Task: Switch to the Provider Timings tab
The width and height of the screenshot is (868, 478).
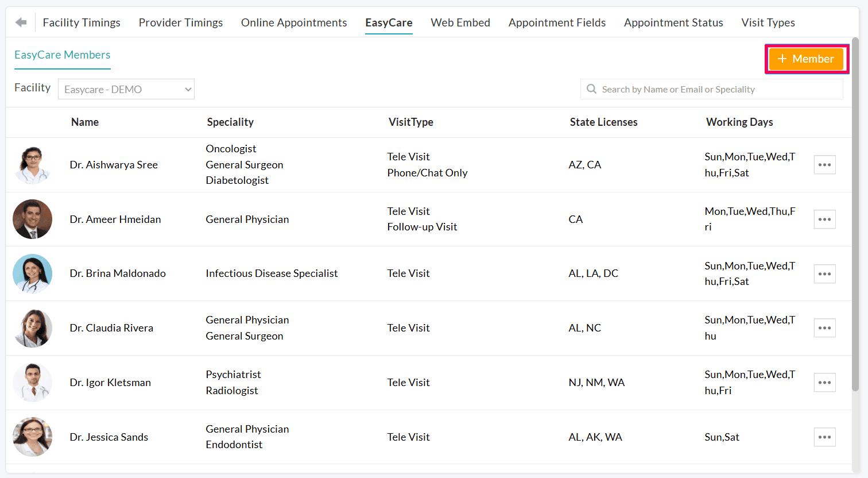Action: click(180, 22)
